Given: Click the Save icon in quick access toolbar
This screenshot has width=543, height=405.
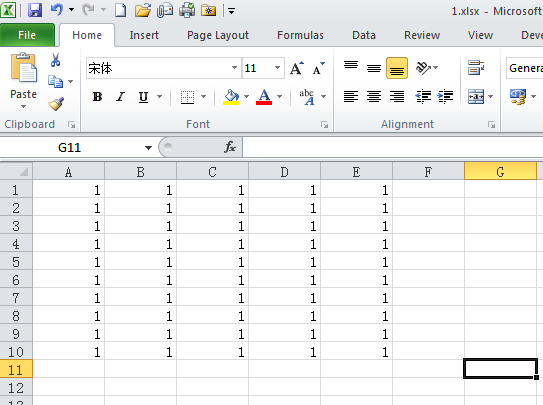Looking at the screenshot, I should coord(35,10).
